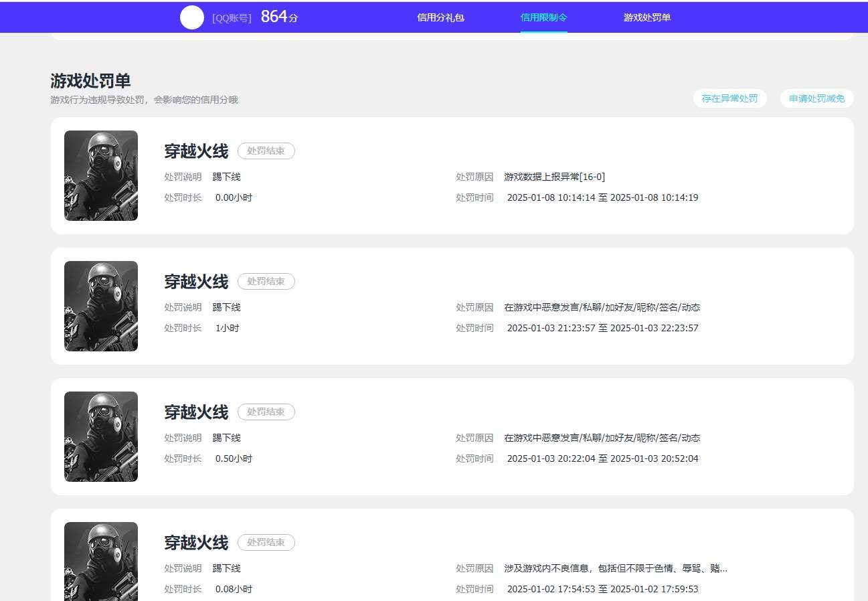Click the QQ account avatar icon

tap(192, 17)
